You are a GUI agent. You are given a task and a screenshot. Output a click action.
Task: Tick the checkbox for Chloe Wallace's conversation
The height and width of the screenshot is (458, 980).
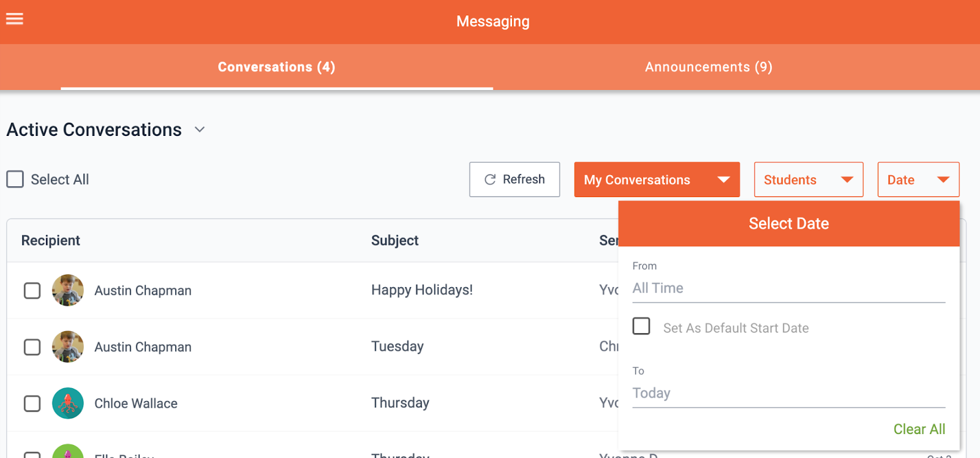[32, 404]
